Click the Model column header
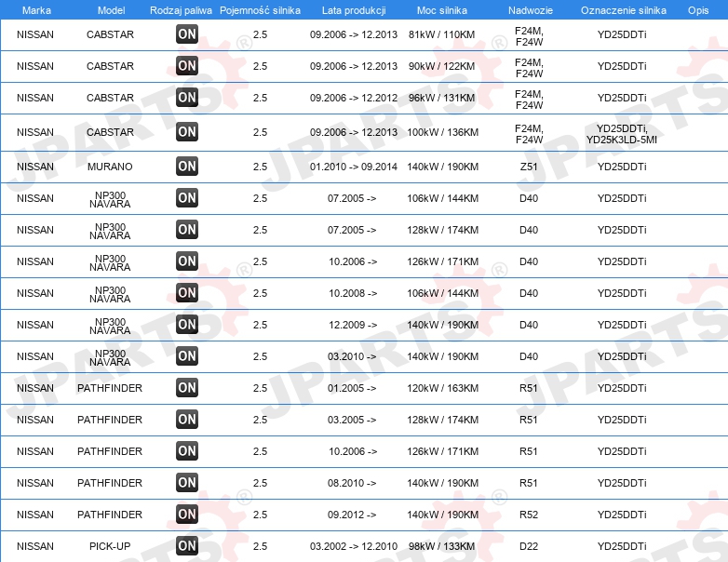 tap(111, 10)
